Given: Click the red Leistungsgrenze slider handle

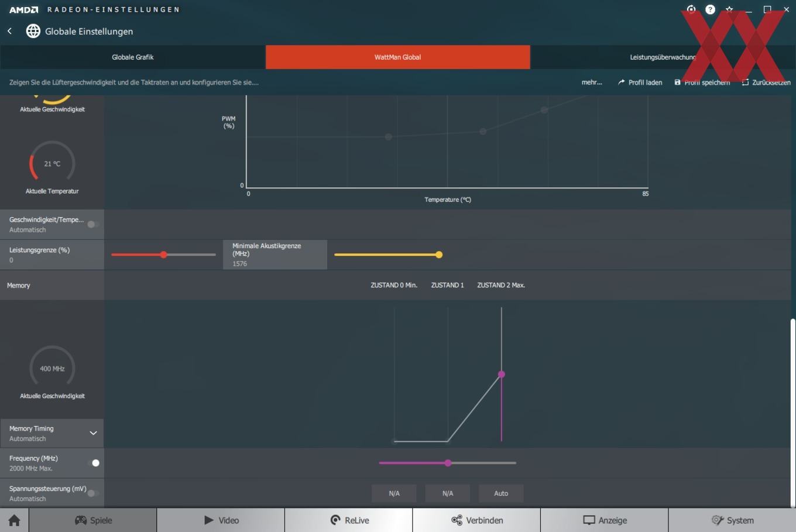Looking at the screenshot, I should coord(164,255).
